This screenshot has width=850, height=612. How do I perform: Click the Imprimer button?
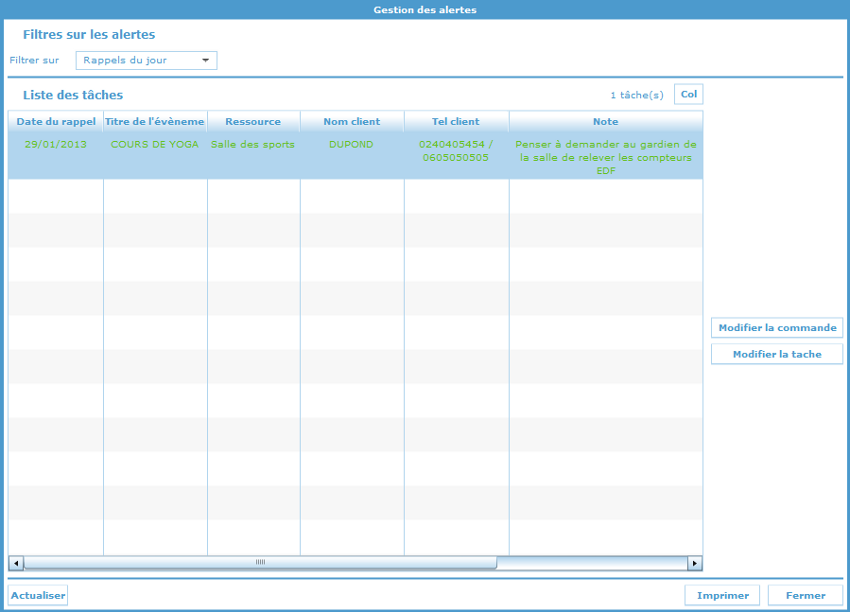[x=723, y=595]
